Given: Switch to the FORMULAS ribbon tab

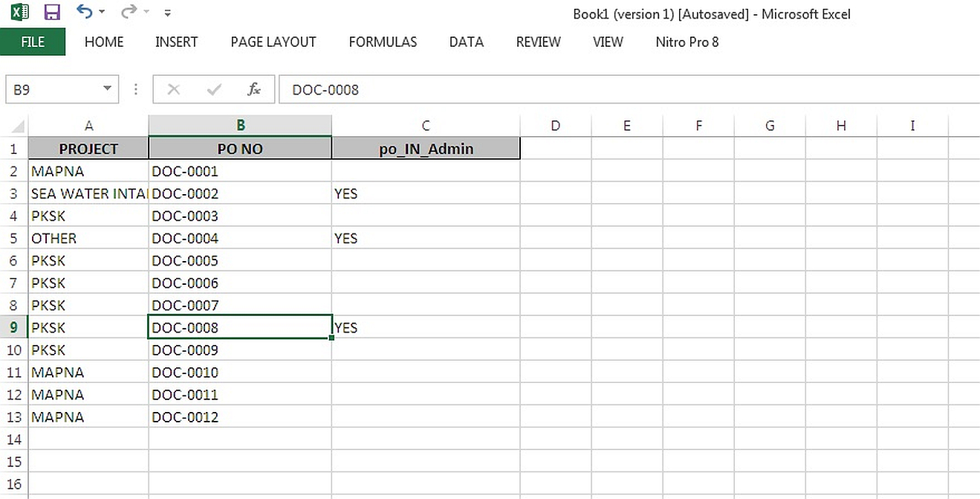Looking at the screenshot, I should point(383,42).
